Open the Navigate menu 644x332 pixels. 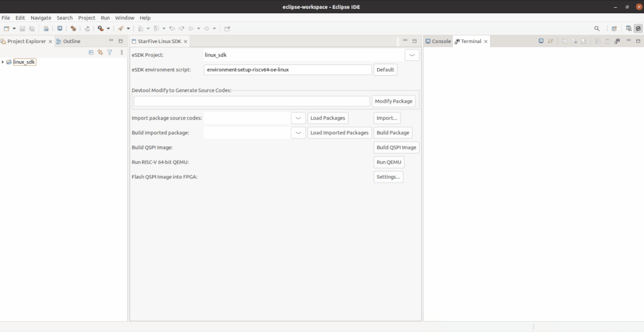click(41, 18)
